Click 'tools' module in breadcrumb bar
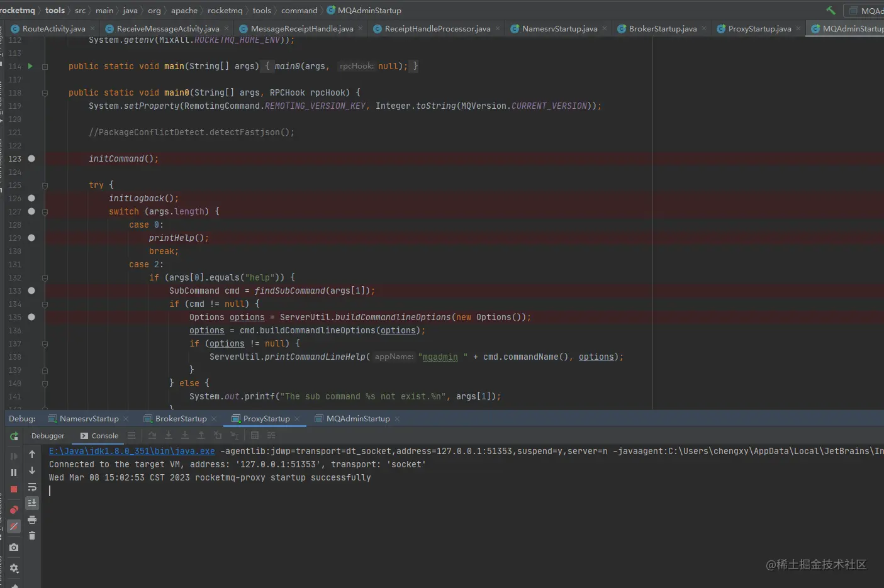884x588 pixels. point(55,10)
